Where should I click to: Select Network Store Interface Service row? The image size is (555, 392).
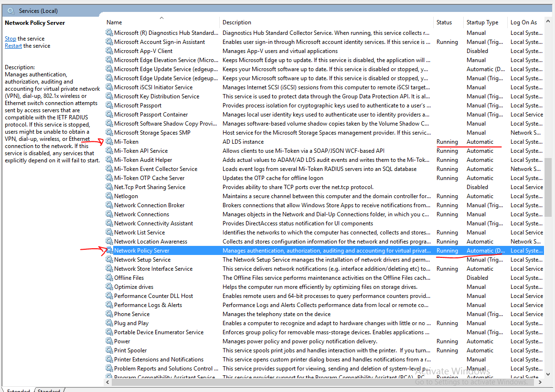pyautogui.click(x=324, y=268)
